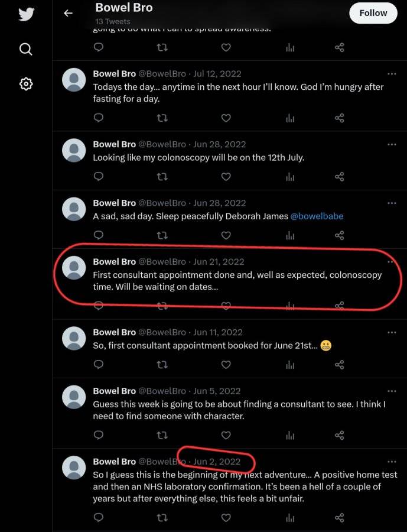This screenshot has width=407, height=532.
Task: Follow the Bowel Bro account
Action: [373, 13]
